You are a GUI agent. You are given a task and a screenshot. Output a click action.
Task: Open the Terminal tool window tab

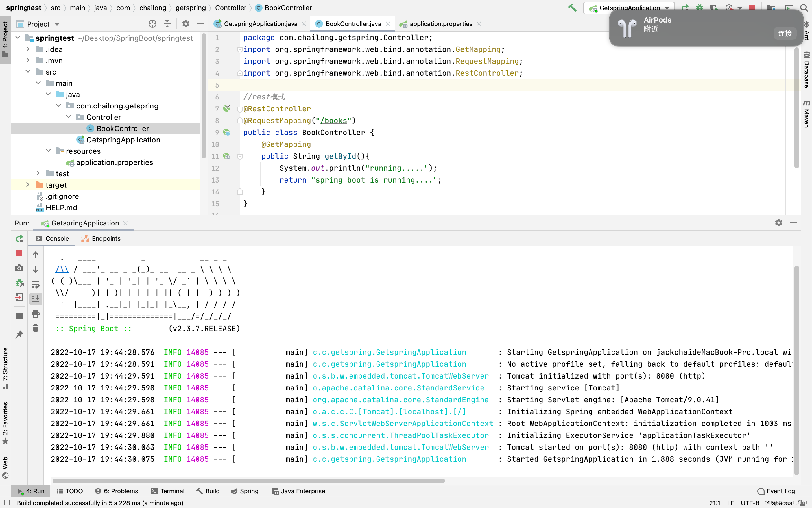(x=167, y=491)
